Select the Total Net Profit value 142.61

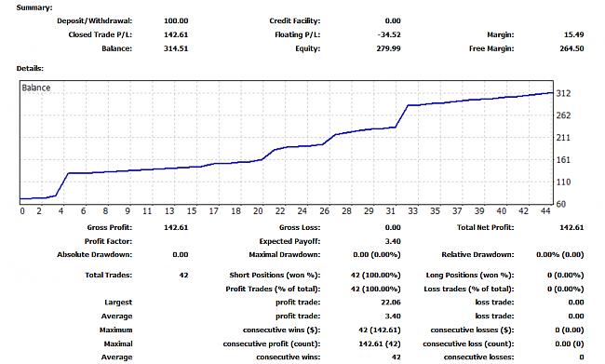point(571,228)
